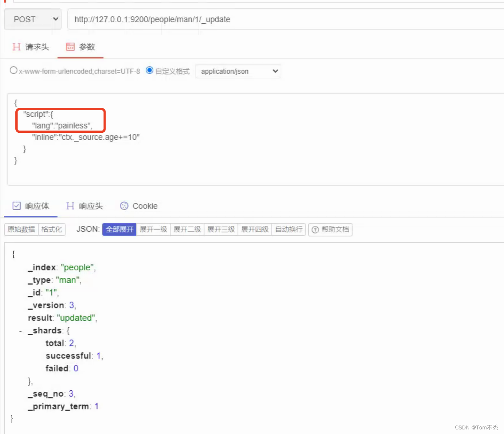This screenshot has height=434, width=504.
Task: Collapse the _shards JSON node
Action: pos(20,331)
